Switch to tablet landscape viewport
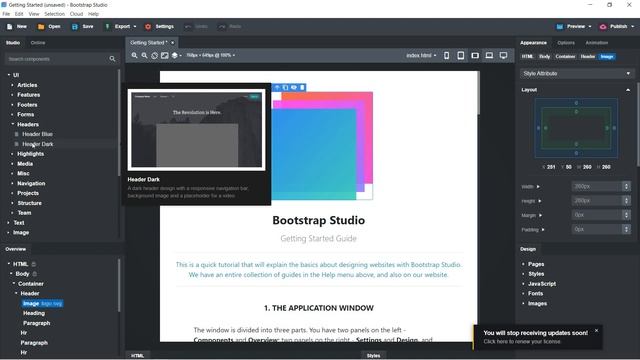Image resolution: width=640 pixels, height=360 pixels. (475, 55)
